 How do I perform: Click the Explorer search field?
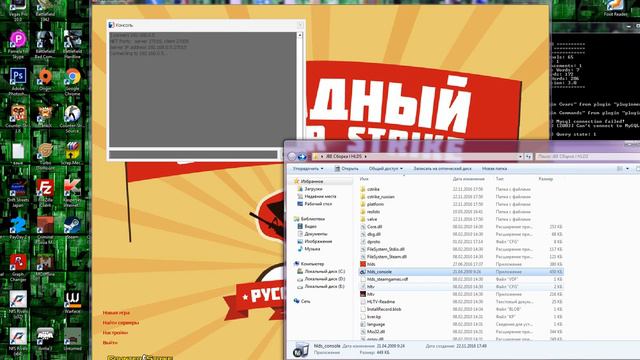[x=587, y=156]
